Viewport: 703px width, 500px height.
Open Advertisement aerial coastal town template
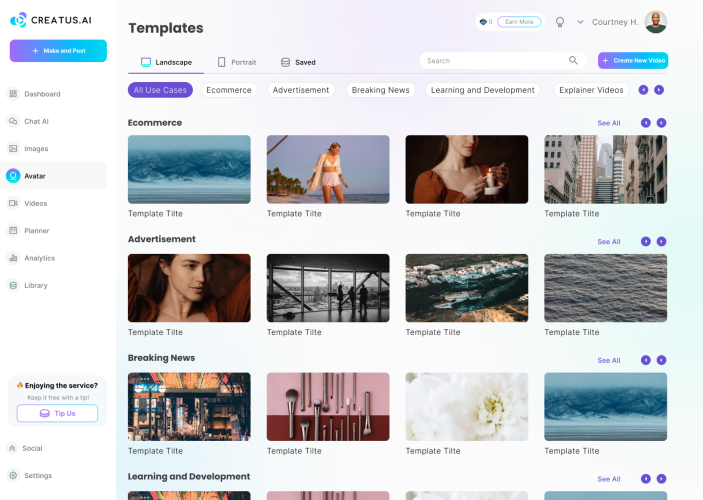467,288
